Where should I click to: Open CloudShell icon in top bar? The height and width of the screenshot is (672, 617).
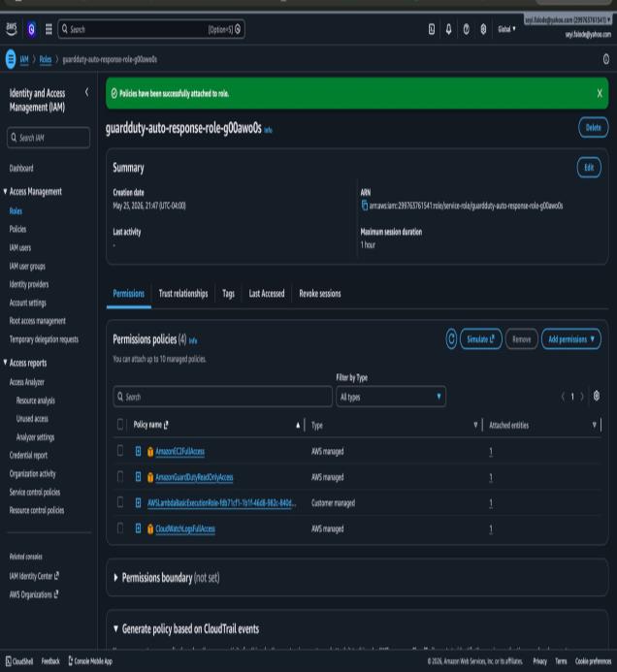[x=432, y=29]
